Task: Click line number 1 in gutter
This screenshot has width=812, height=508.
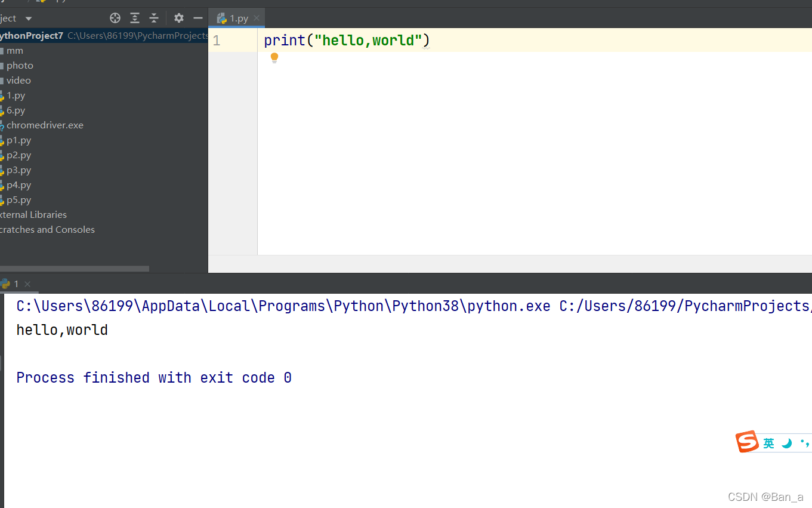Action: 216,41
